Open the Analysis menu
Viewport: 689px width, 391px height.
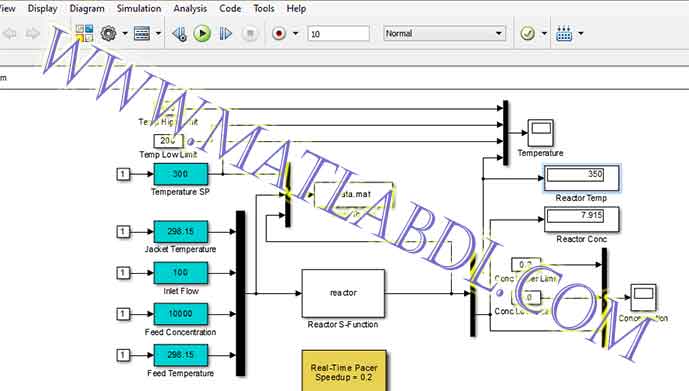point(190,8)
